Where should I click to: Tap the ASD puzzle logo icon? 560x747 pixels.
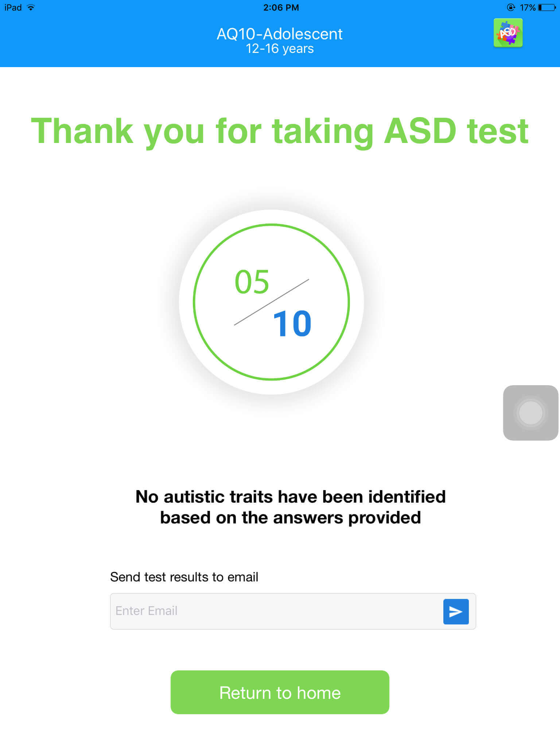point(508,33)
